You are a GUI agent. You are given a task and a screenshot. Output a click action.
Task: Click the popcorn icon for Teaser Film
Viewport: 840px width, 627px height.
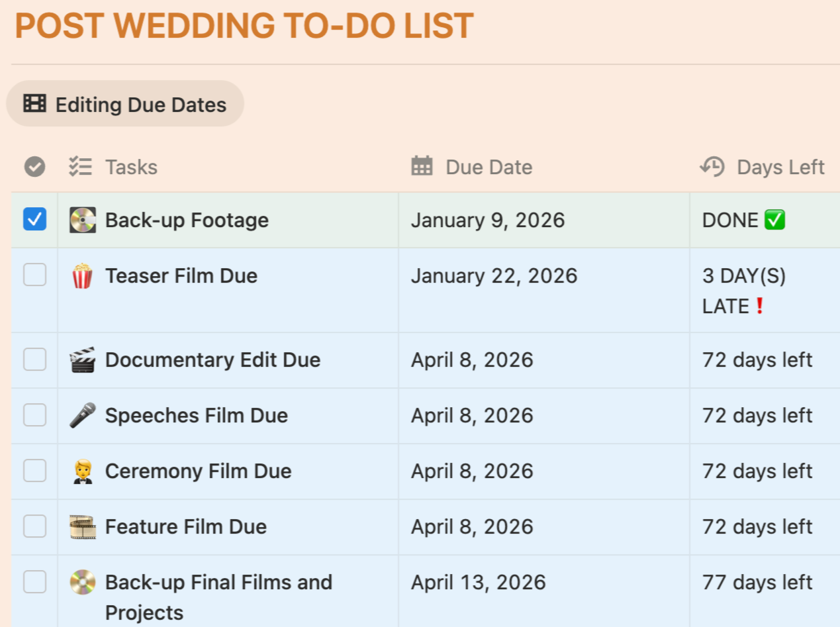[83, 276]
